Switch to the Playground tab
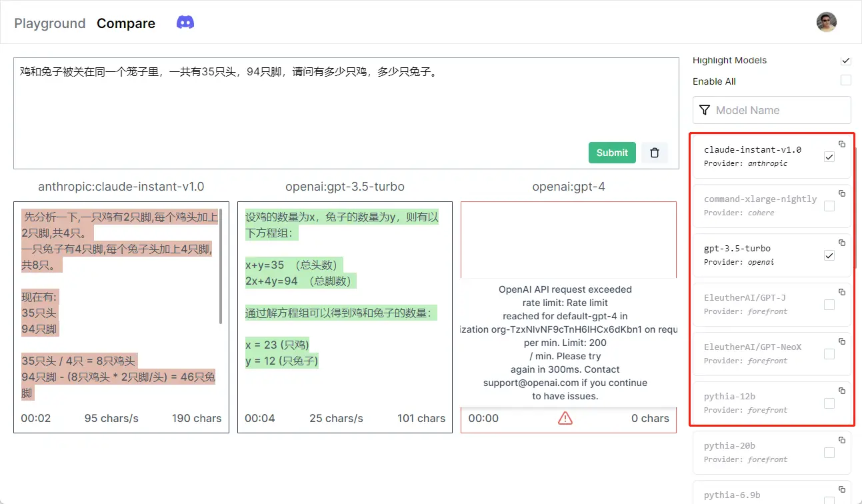 click(50, 23)
